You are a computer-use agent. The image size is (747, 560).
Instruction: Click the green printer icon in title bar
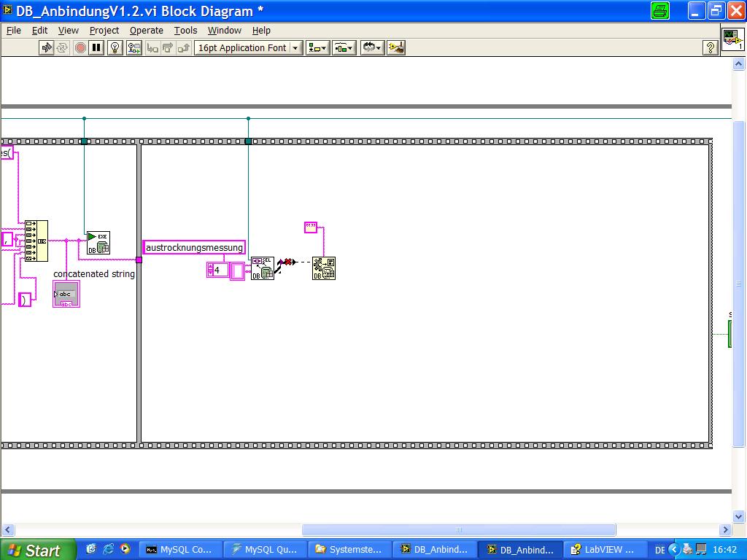[659, 11]
